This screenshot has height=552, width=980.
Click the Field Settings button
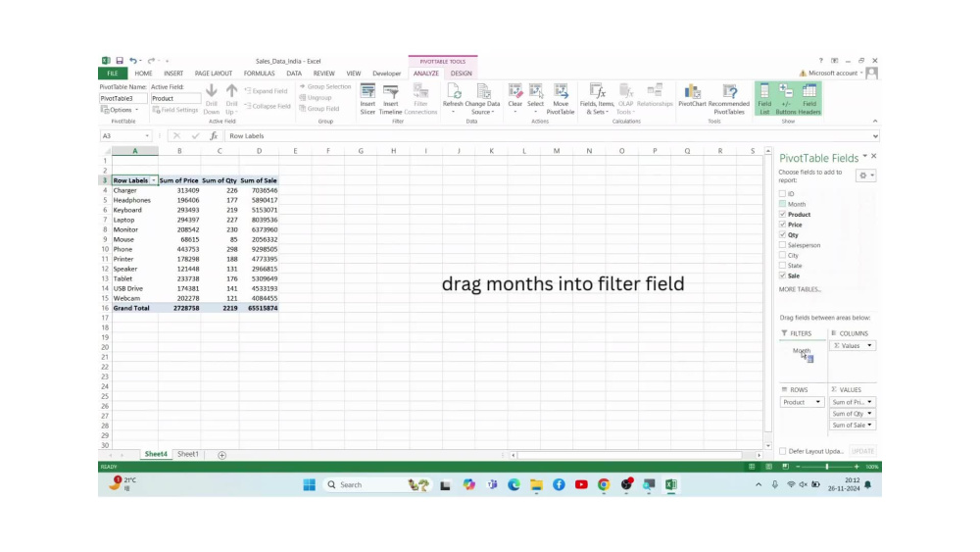(x=175, y=110)
